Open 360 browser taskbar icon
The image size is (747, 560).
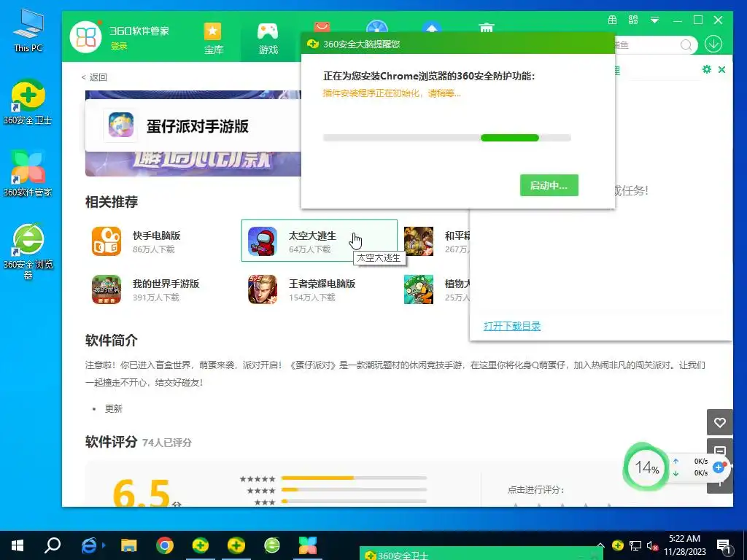272,545
